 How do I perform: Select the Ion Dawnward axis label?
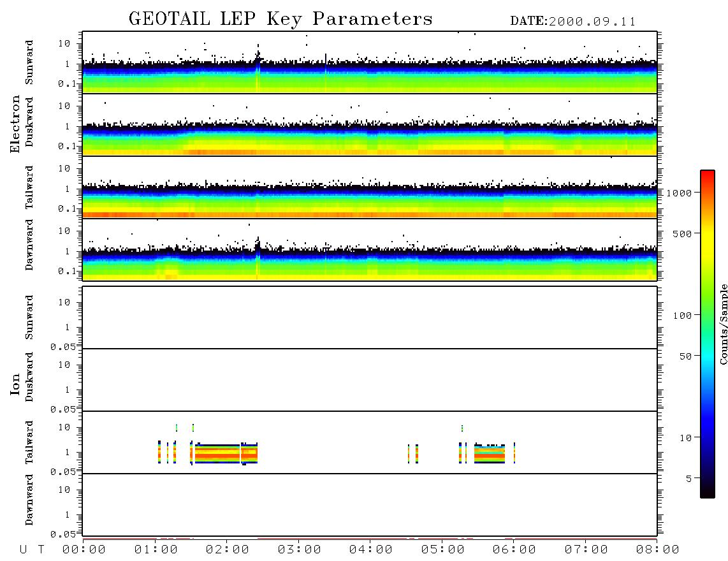[29, 500]
